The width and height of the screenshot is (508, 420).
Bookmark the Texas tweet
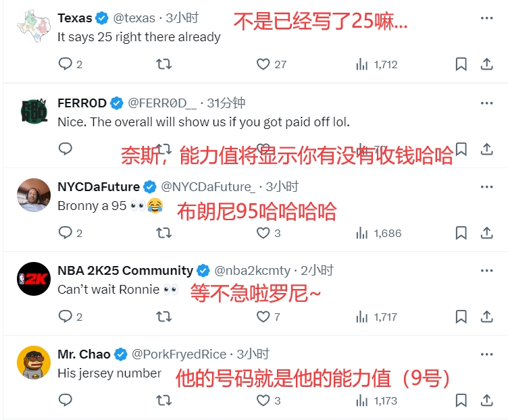click(x=461, y=64)
